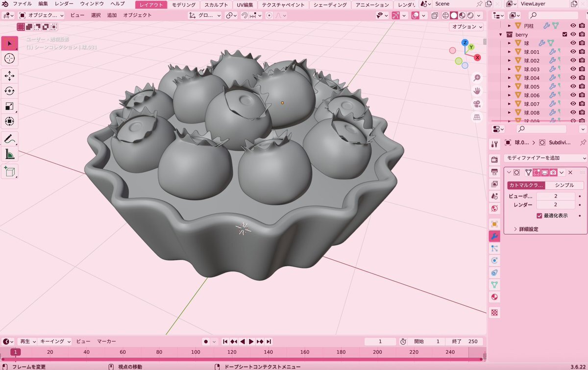Select the Cursor tool in left toolbar
This screenshot has height=370, width=588.
pyautogui.click(x=9, y=59)
